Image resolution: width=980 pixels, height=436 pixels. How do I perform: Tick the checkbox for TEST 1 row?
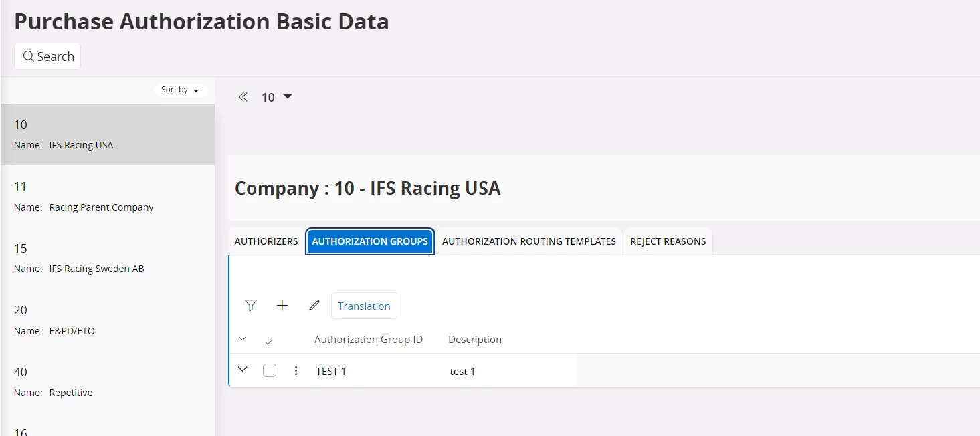click(270, 370)
